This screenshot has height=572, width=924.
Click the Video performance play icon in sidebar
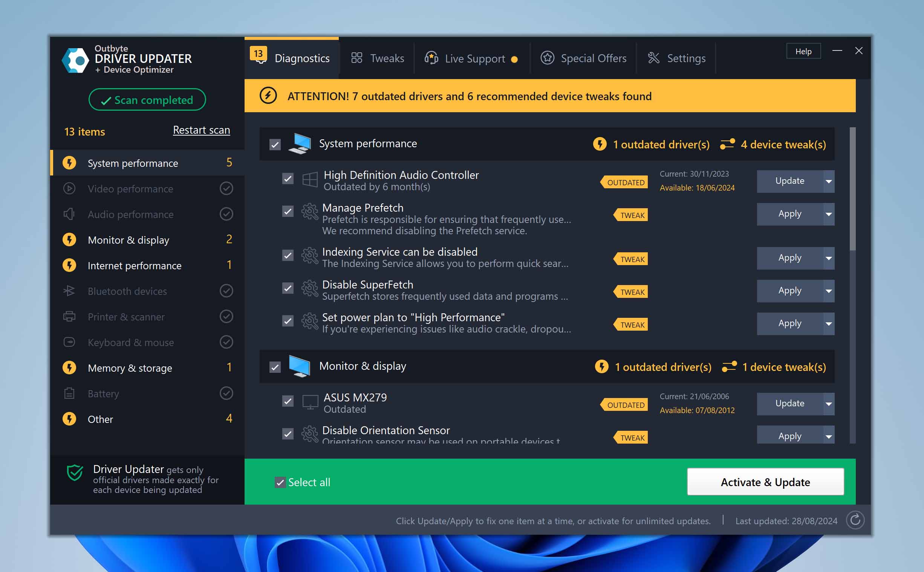[69, 188]
